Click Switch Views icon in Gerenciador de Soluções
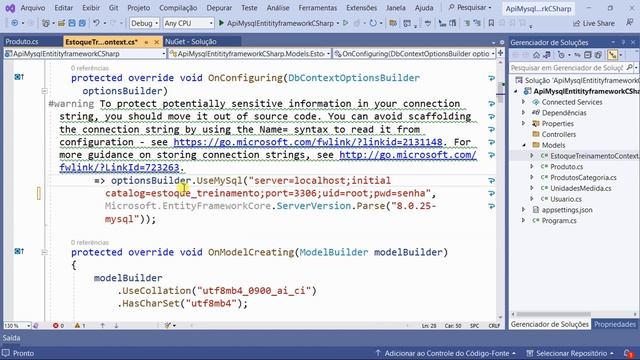Image resolution: width=640 pixels, height=360 pixels. tap(547, 55)
